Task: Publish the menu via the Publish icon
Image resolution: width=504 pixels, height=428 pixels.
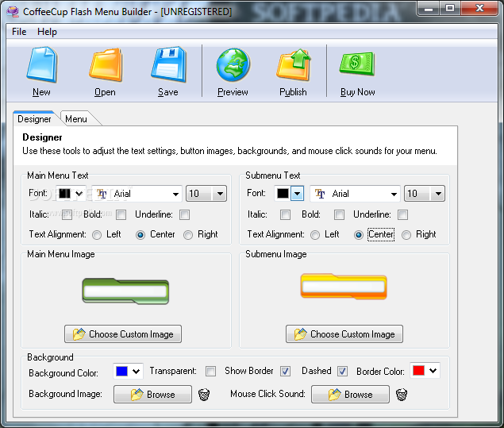Action: (294, 64)
